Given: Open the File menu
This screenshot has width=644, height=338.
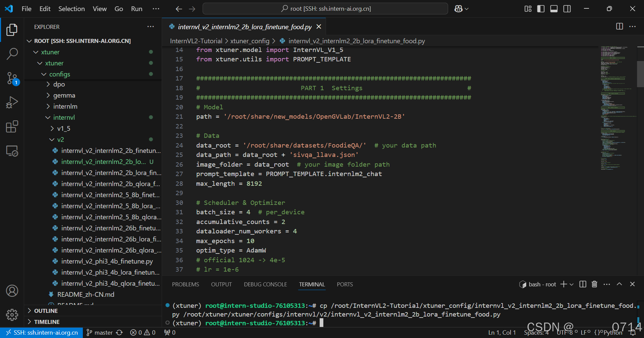Looking at the screenshot, I should 26,9.
